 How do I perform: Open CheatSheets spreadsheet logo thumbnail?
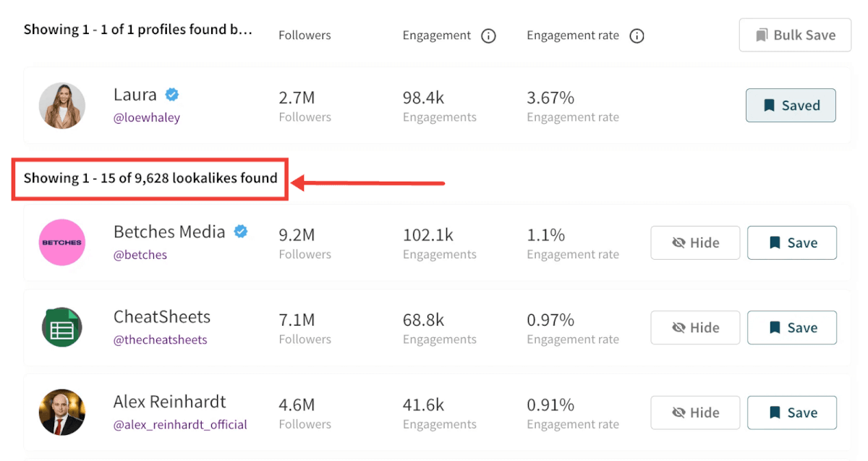coord(62,327)
